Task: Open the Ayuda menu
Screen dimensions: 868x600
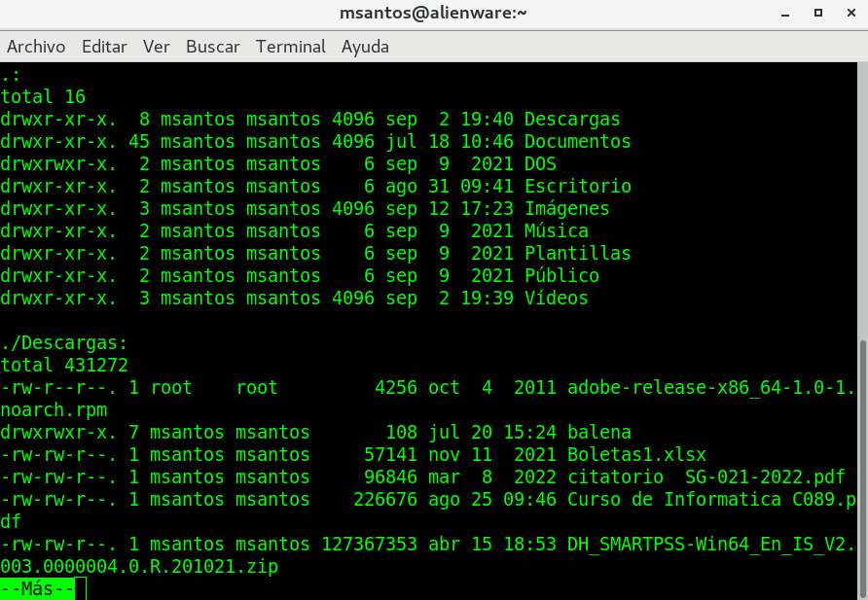Action: (x=365, y=47)
